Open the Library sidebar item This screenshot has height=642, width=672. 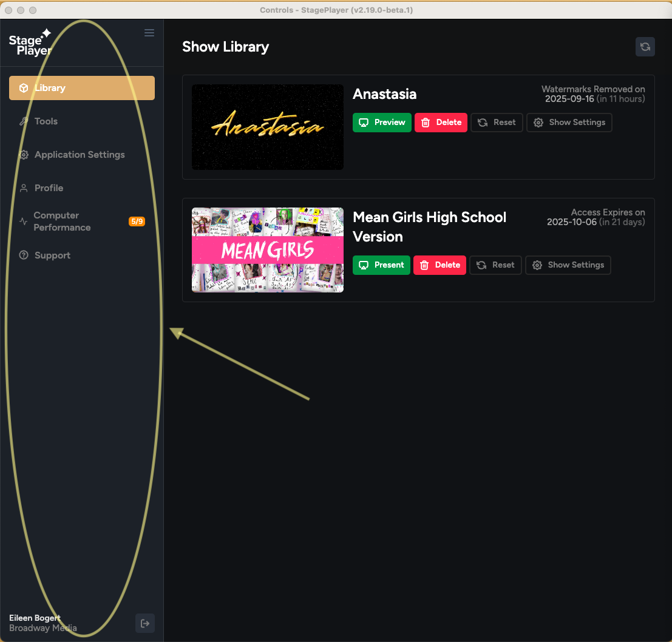pyautogui.click(x=82, y=88)
